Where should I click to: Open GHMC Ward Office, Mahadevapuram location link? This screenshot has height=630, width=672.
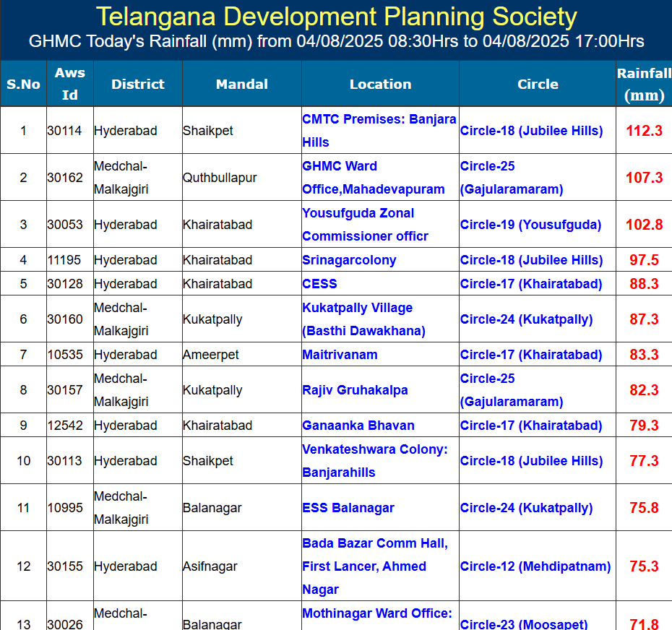tap(374, 178)
